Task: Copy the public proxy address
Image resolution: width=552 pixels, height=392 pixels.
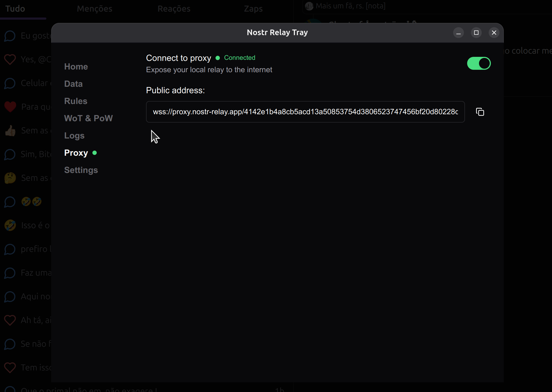Action: [x=480, y=112]
